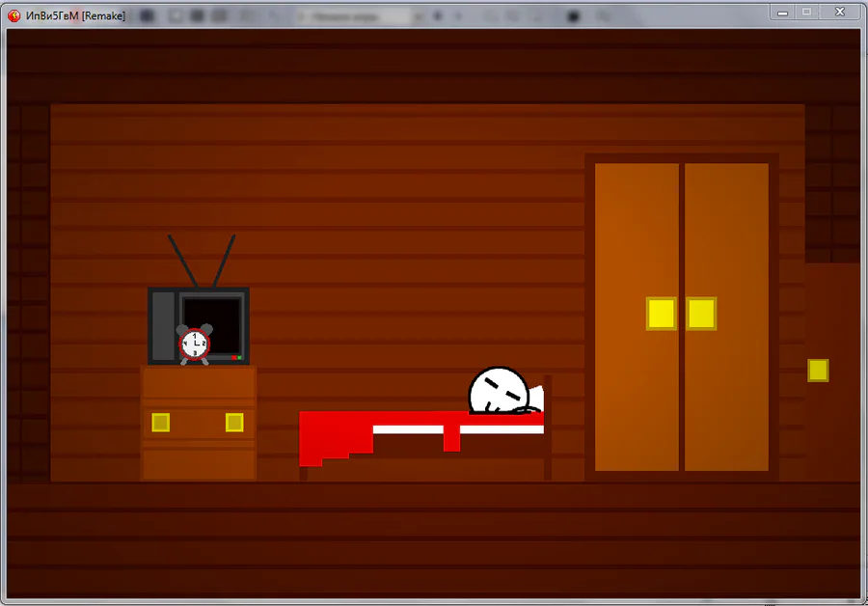Screen dimensions: 868x606
Task: Click the right yellow wardrobe door handle
Action: point(701,314)
